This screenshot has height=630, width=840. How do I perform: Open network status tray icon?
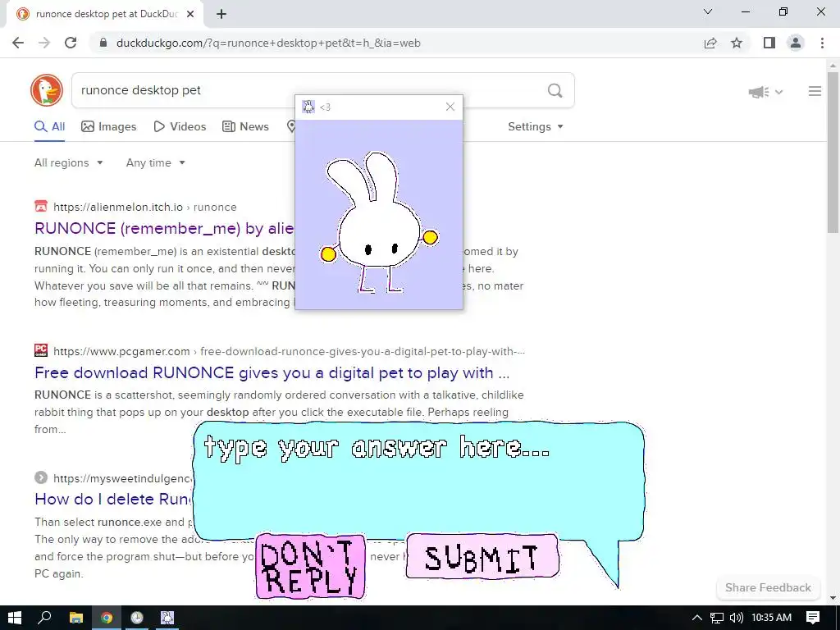point(717,618)
